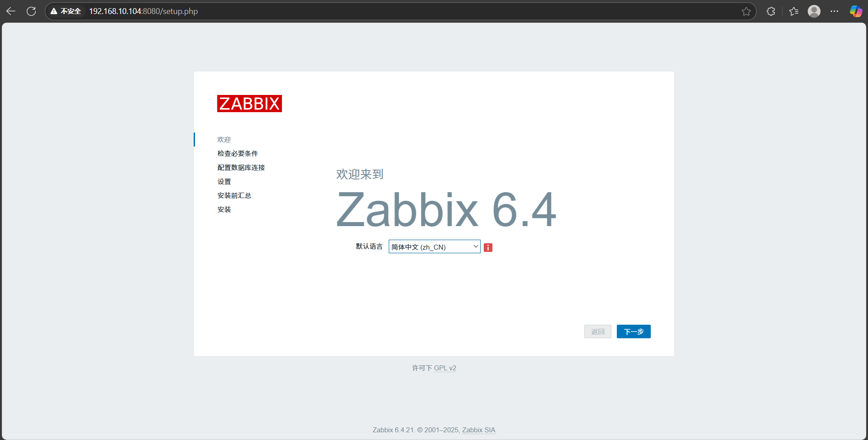This screenshot has height=440, width=868.
Task: Click the Zabbix 6.4 title text
Action: (446, 210)
